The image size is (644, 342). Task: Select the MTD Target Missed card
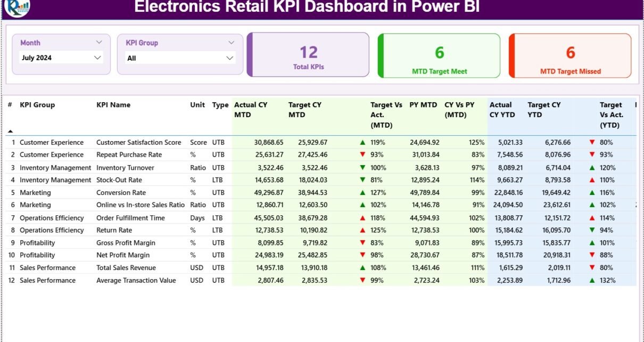pyautogui.click(x=570, y=56)
